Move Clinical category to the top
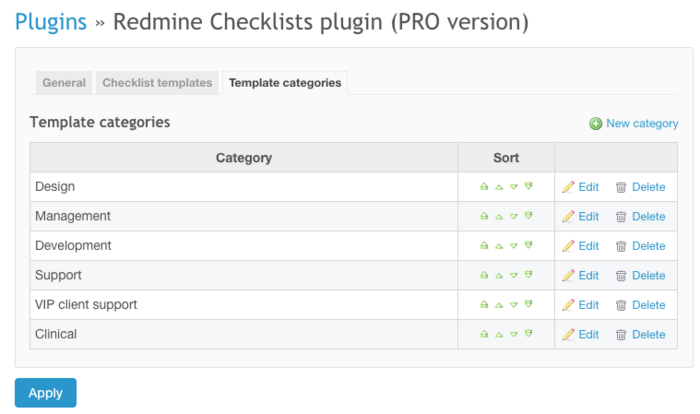The height and width of the screenshot is (414, 700). 484,334
